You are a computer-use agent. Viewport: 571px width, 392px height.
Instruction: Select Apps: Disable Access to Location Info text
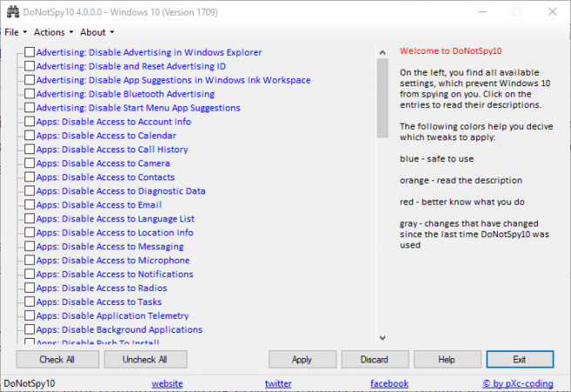pyautogui.click(x=115, y=233)
